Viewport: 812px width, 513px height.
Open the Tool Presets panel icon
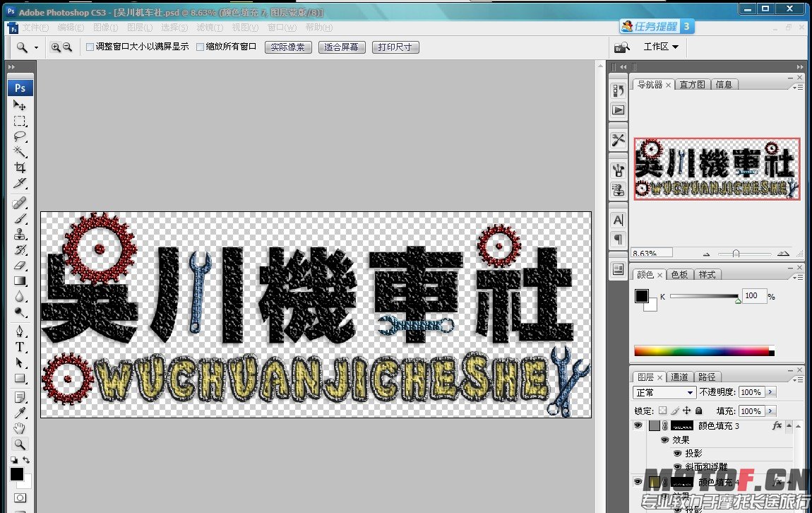tap(619, 140)
